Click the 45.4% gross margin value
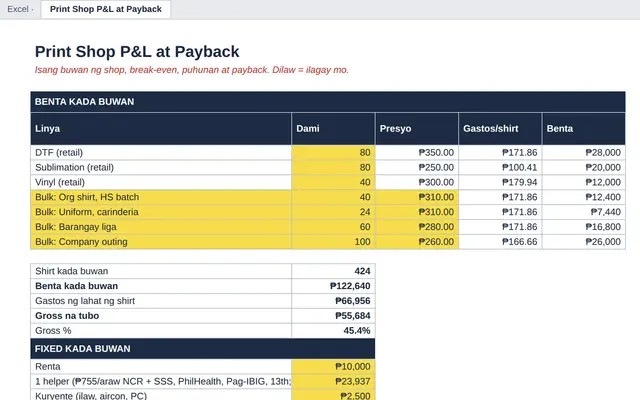 pos(333,331)
